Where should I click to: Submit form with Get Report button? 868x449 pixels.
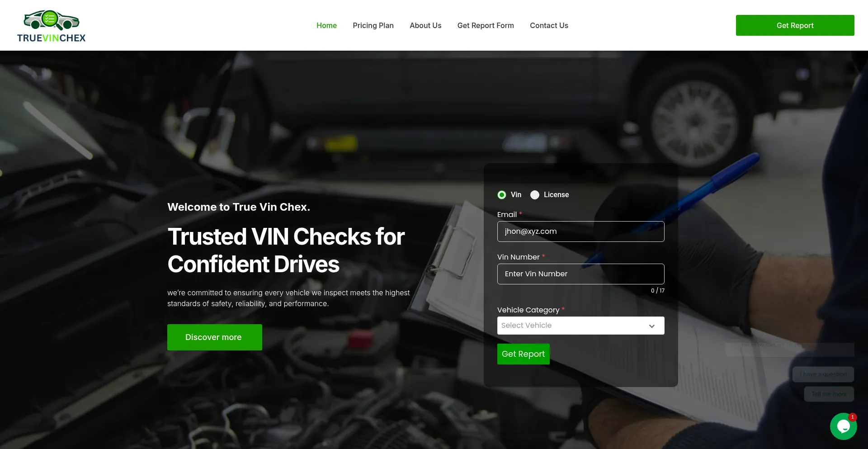pos(523,354)
